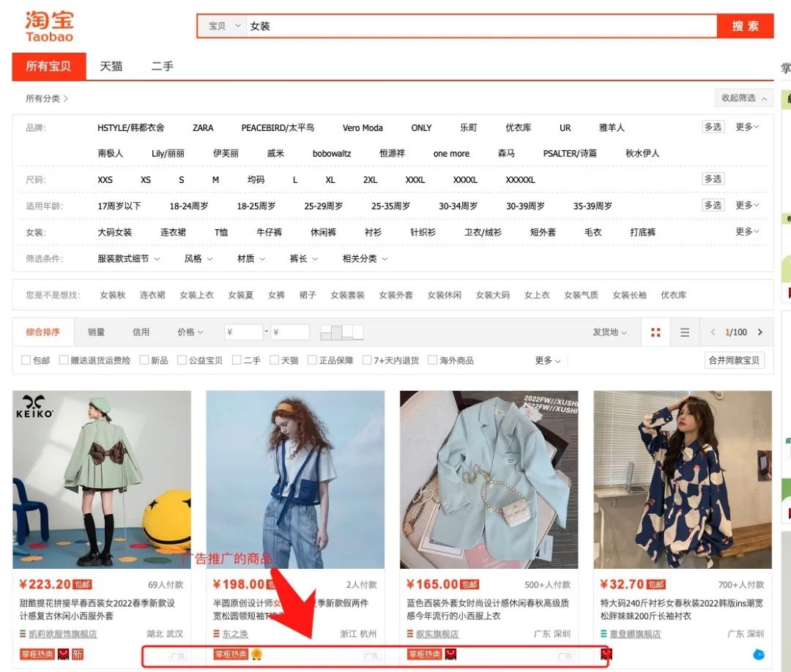Click suggested search 女装套装

(x=348, y=295)
